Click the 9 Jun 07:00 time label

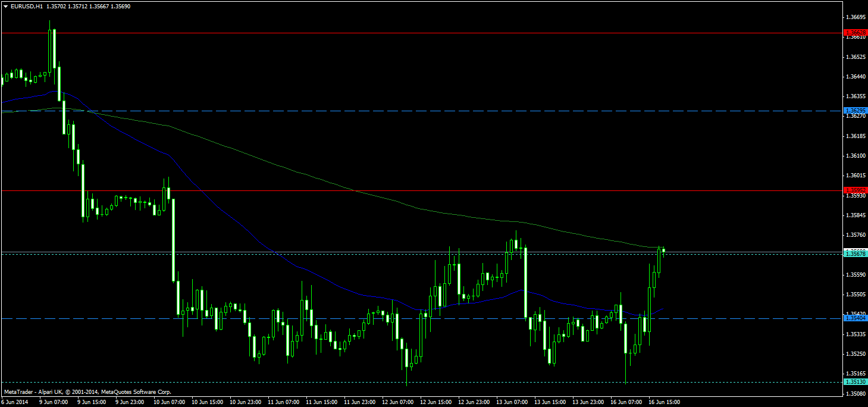point(53,402)
